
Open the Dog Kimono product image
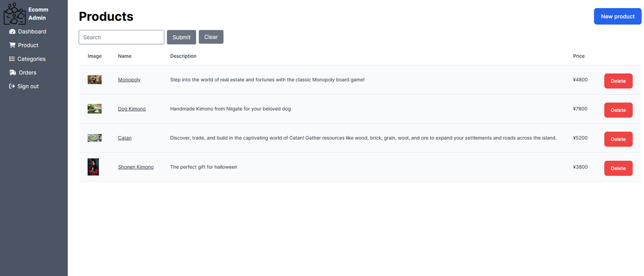pos(94,109)
